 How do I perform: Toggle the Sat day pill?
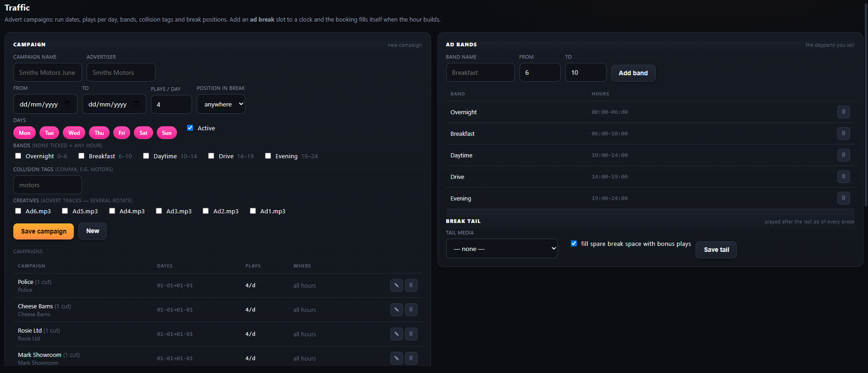pos(144,133)
